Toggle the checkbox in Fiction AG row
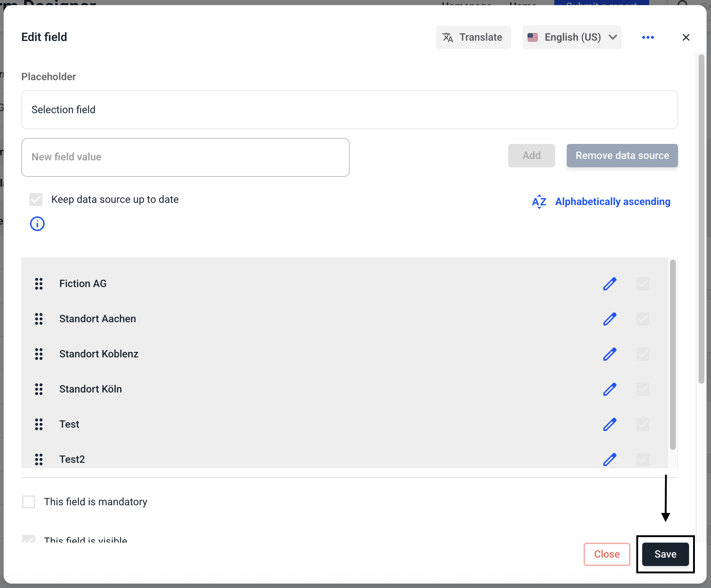 tap(643, 284)
